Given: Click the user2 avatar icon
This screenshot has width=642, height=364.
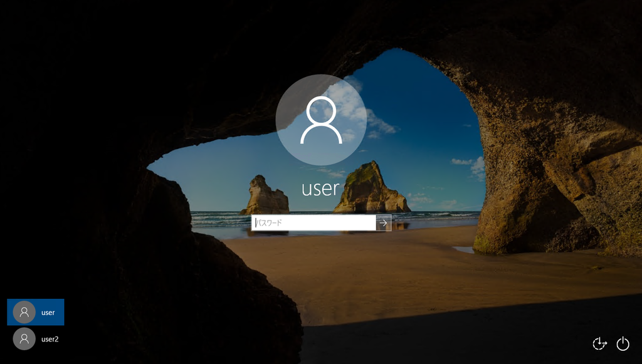Looking at the screenshot, I should tap(24, 339).
